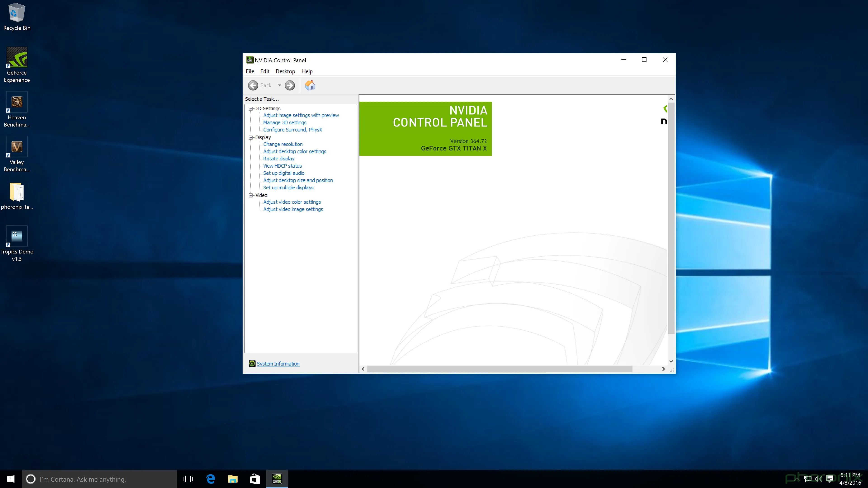Open Back history dropdown arrow
This screenshot has height=488, width=868.
[279, 85]
